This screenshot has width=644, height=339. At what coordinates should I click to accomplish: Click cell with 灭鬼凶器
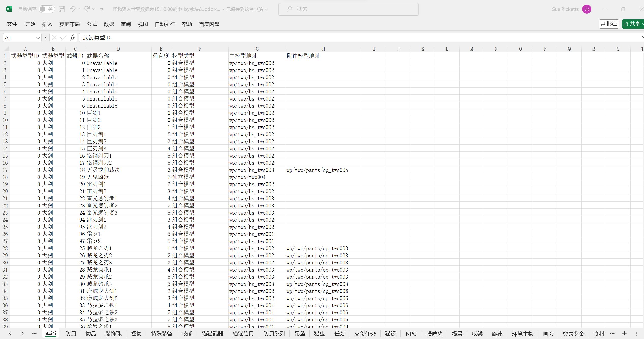pyautogui.click(x=118, y=177)
